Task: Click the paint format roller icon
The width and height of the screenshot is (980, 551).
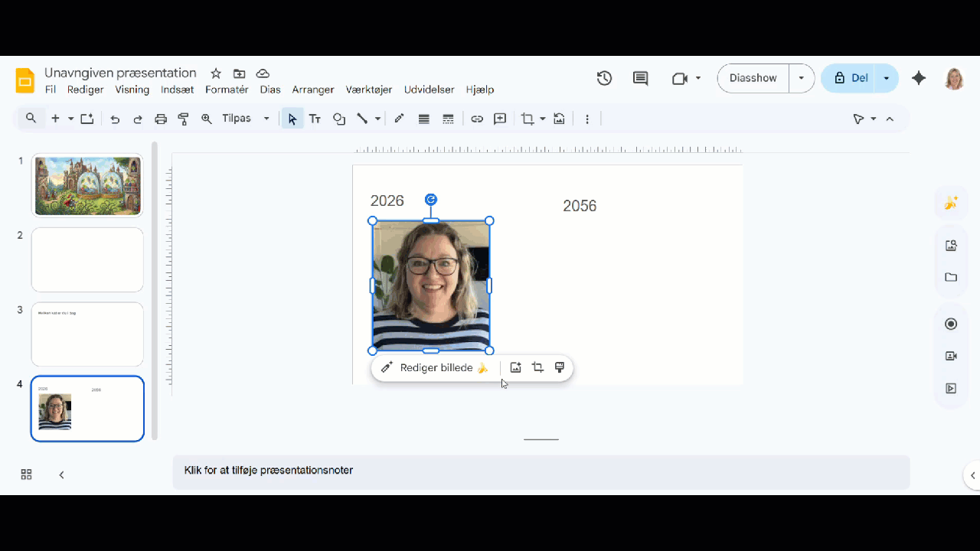Action: pyautogui.click(x=184, y=119)
